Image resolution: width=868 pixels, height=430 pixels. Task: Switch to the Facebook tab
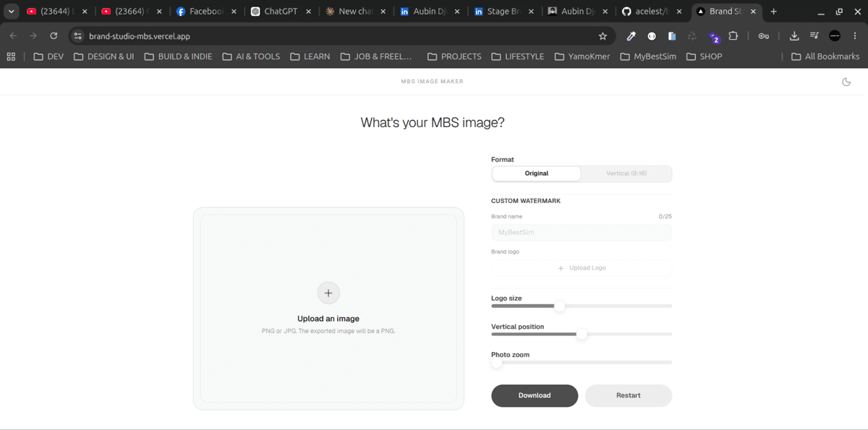(x=206, y=12)
